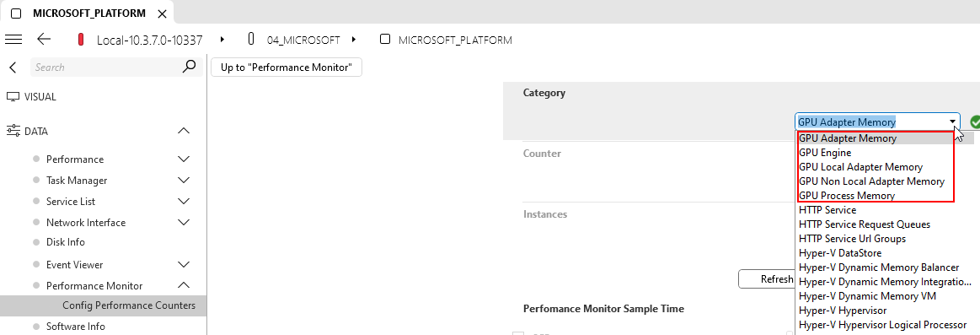Close the MICROSOFT_PLATFORM tab
Viewport: 980px width, 335px height.
tap(163, 14)
